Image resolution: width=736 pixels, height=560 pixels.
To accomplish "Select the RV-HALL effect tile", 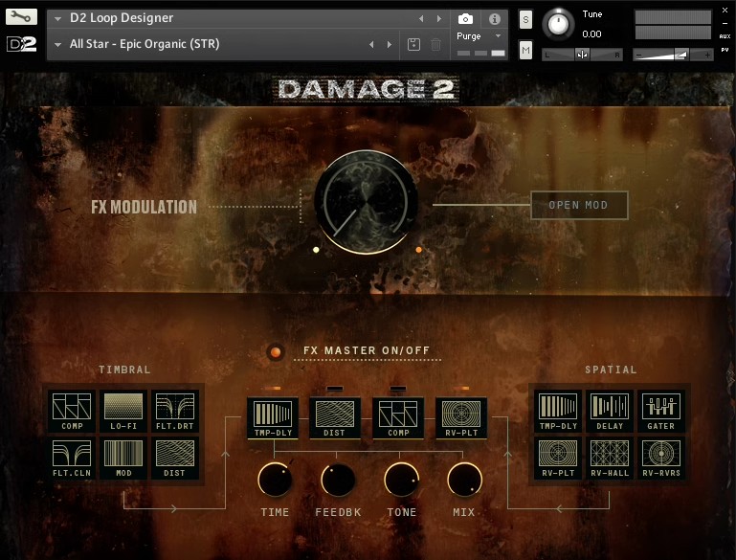I will point(610,459).
